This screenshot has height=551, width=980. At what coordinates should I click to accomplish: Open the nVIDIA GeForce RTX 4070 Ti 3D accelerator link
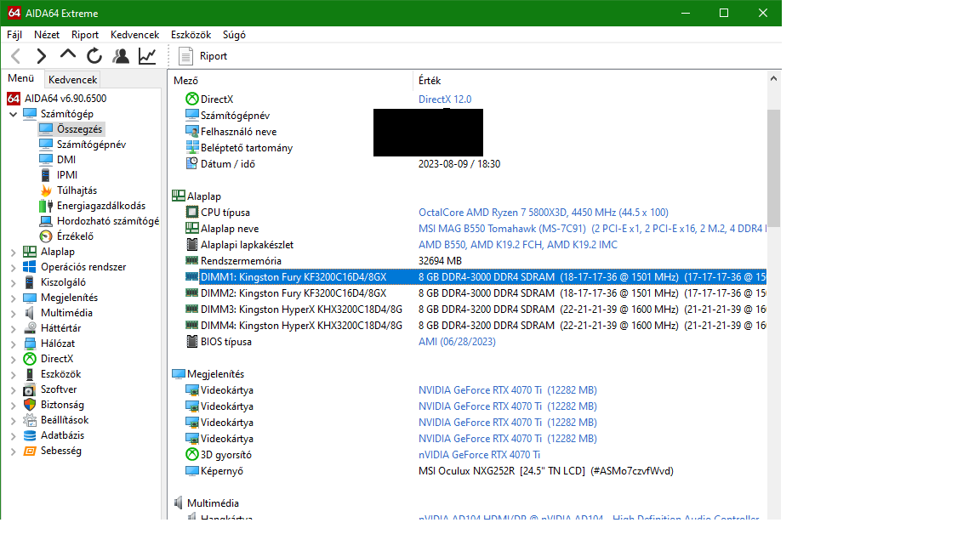point(480,455)
